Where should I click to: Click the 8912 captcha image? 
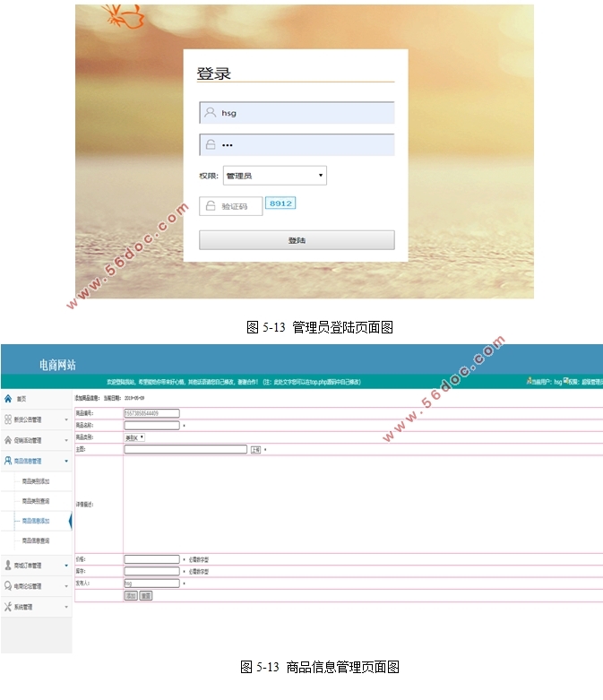click(x=280, y=203)
